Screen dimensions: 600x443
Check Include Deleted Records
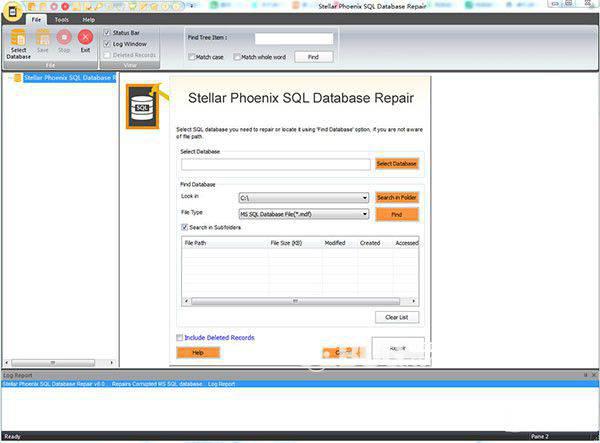point(179,337)
